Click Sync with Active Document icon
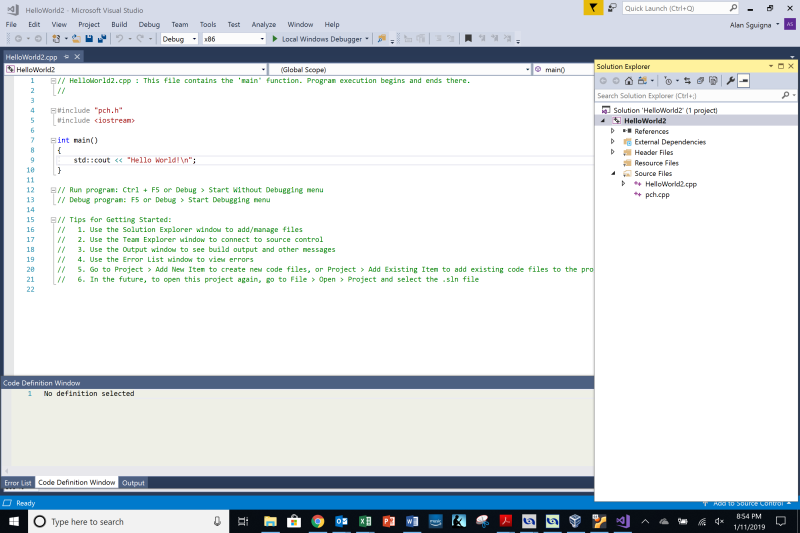The width and height of the screenshot is (800, 533). point(687,81)
